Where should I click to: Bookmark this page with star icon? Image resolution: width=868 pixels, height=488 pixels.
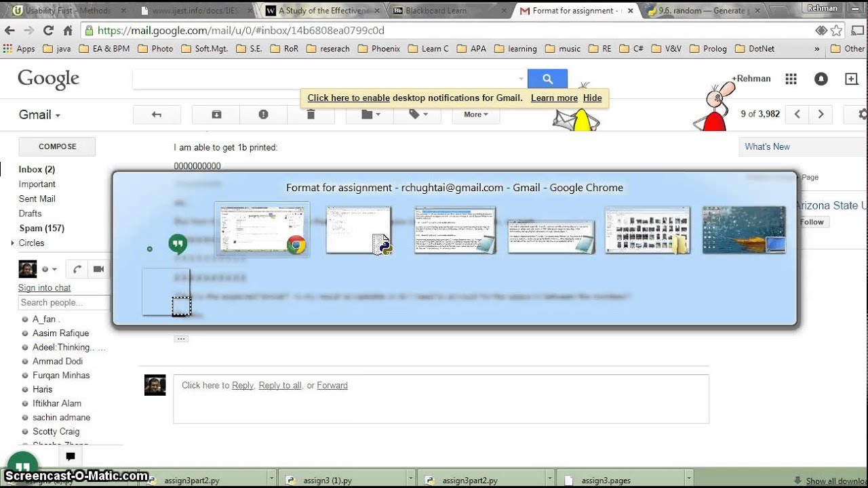837,30
